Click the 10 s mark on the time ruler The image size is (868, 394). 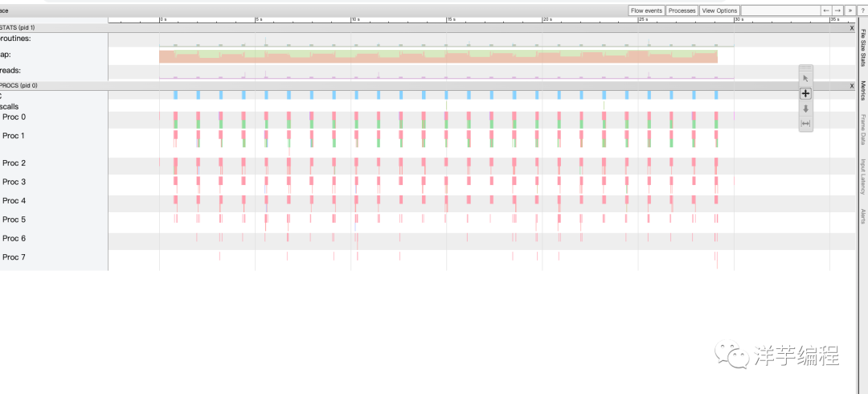tap(355, 19)
